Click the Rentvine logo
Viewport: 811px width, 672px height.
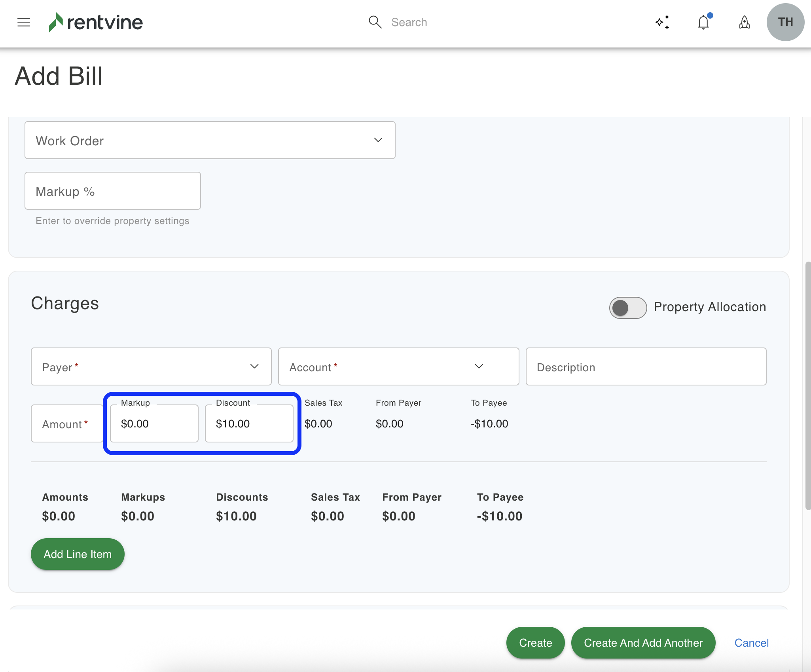pos(95,22)
